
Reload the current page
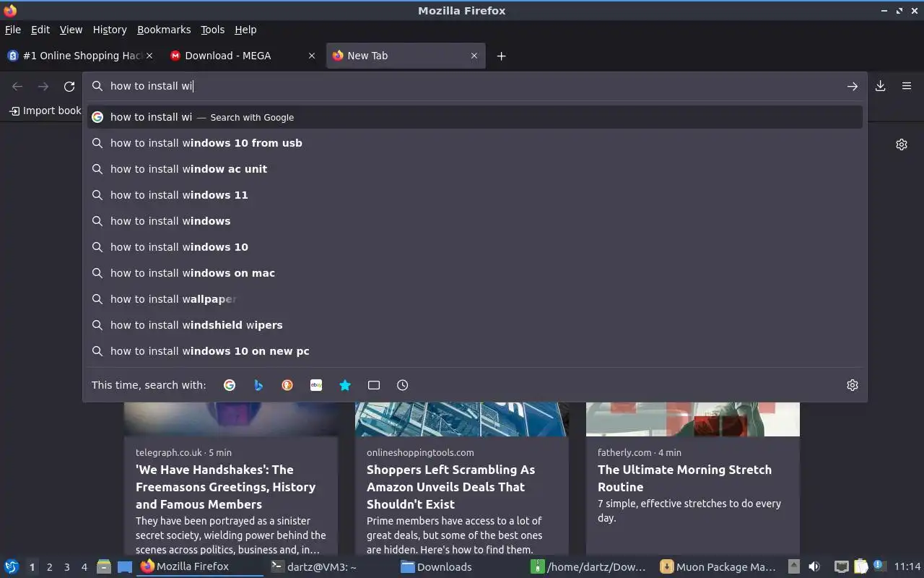click(69, 87)
